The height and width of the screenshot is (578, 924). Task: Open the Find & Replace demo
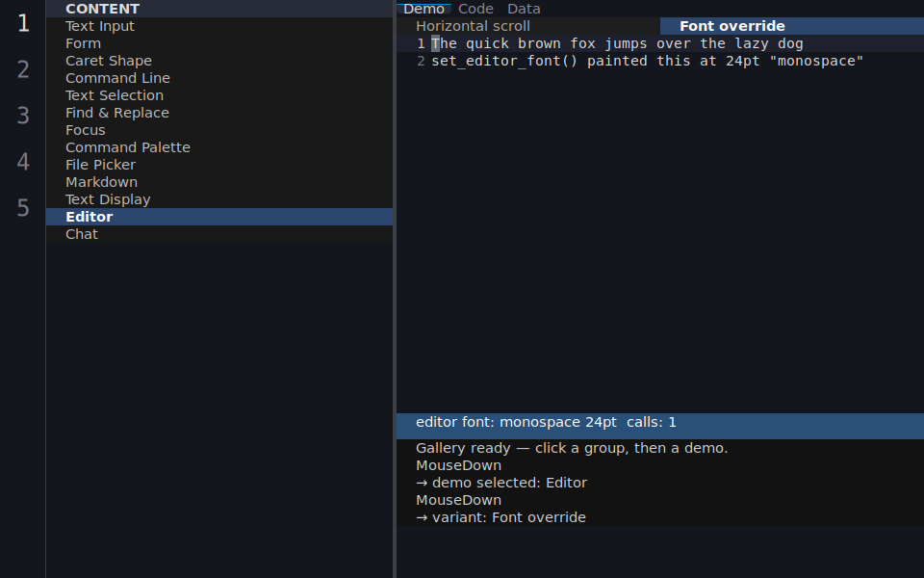coord(219,113)
